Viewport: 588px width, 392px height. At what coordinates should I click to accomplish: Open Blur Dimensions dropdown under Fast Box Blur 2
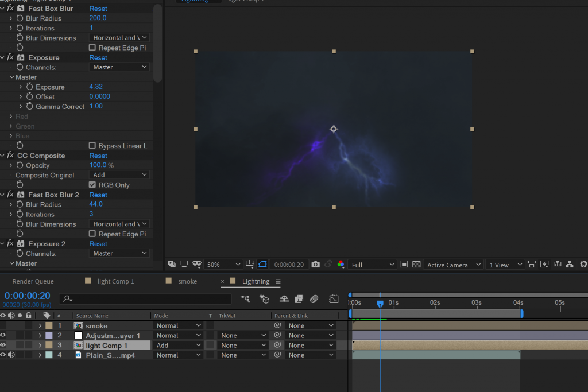click(119, 224)
